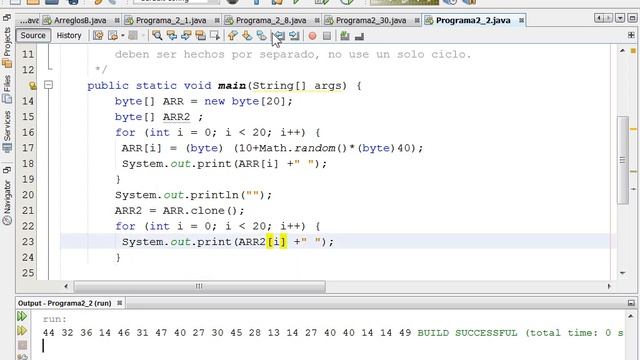
Task: Click the horizontal editor scrollbar thumb
Action: pyautogui.click(x=200, y=286)
